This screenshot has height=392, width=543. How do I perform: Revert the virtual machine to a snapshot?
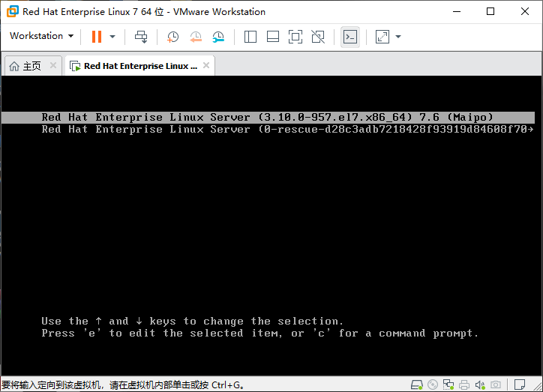[x=196, y=36]
